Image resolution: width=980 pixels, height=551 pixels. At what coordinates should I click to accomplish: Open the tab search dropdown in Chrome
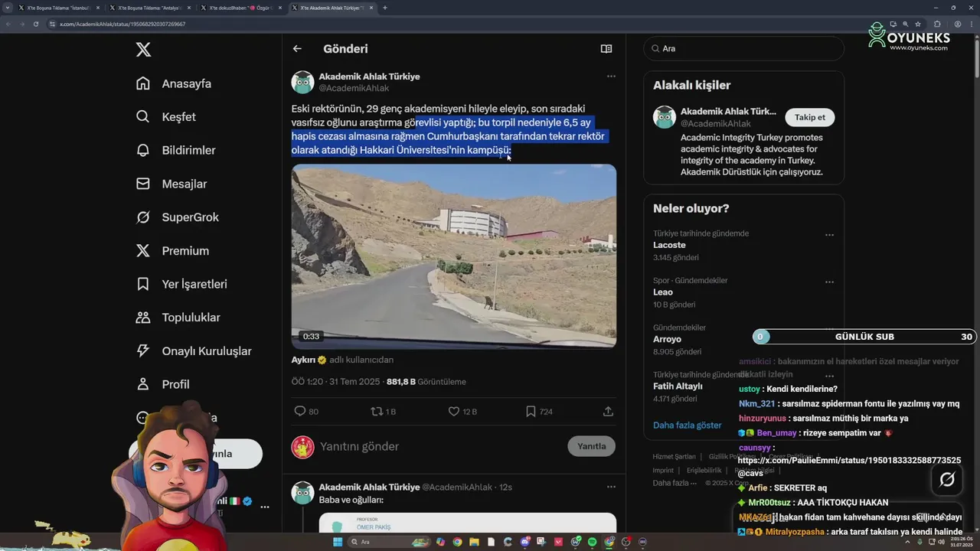coord(8,8)
